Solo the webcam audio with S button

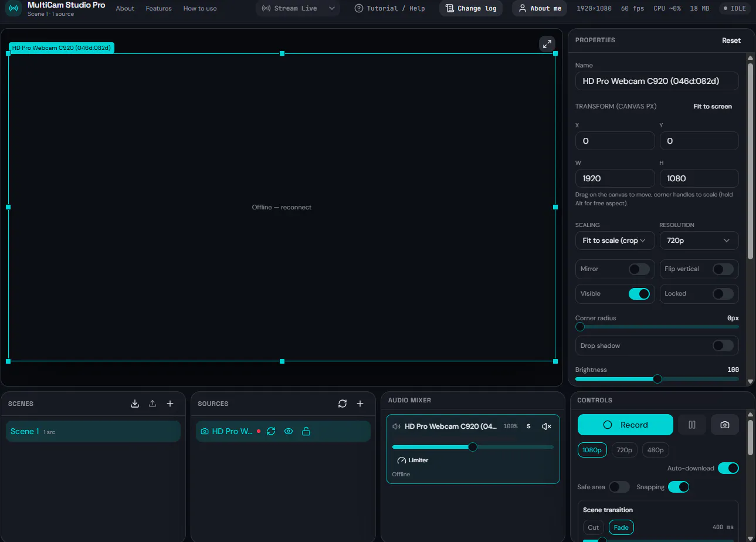pyautogui.click(x=528, y=426)
